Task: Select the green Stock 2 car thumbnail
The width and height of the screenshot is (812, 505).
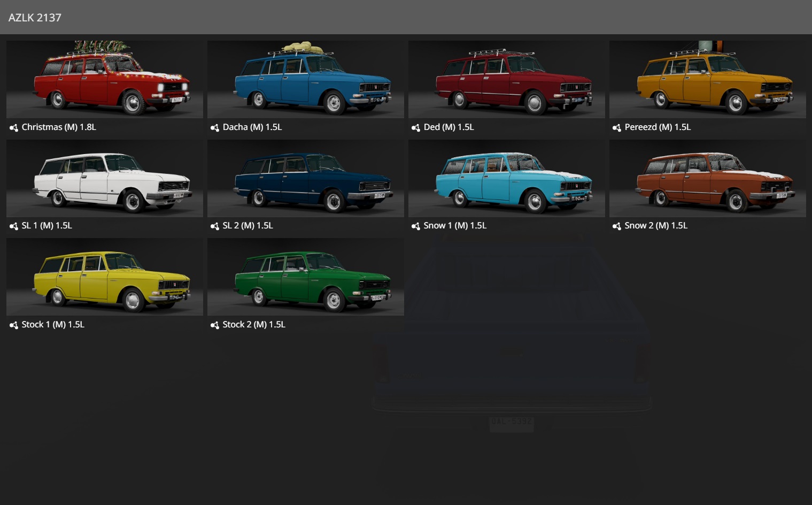Action: click(x=306, y=277)
